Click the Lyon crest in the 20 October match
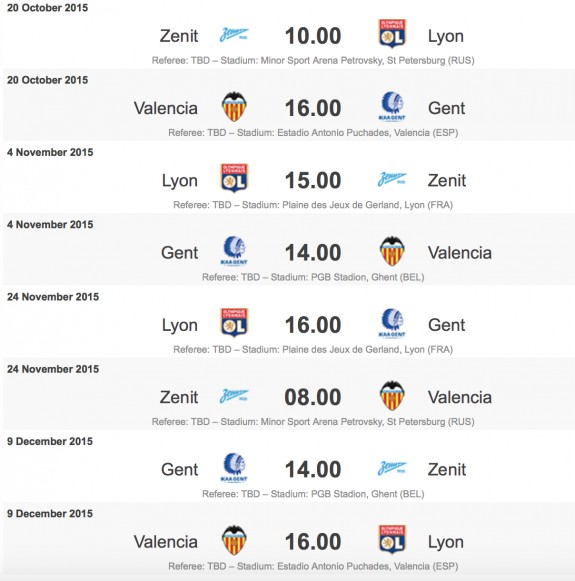Image resolution: width=575 pixels, height=581 pixels. pos(392,34)
